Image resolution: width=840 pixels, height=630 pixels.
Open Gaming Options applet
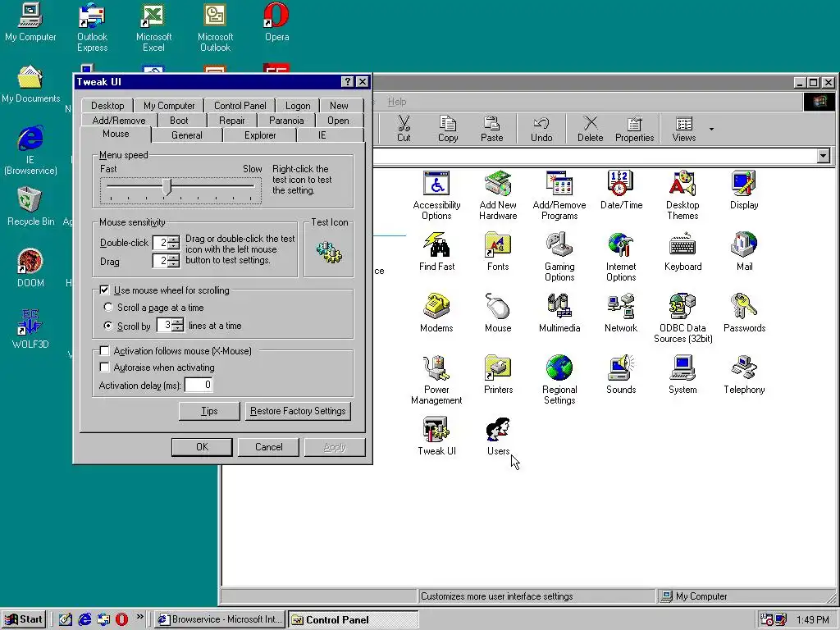(x=559, y=257)
